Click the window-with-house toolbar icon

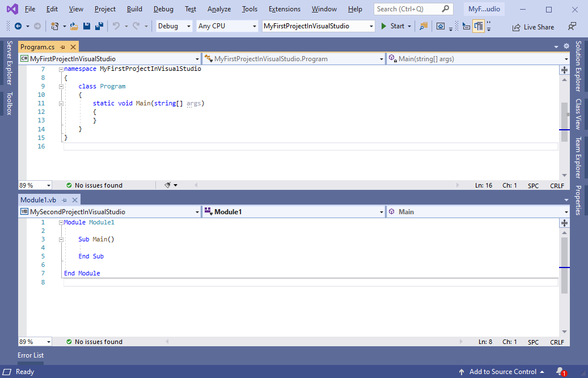(441, 26)
